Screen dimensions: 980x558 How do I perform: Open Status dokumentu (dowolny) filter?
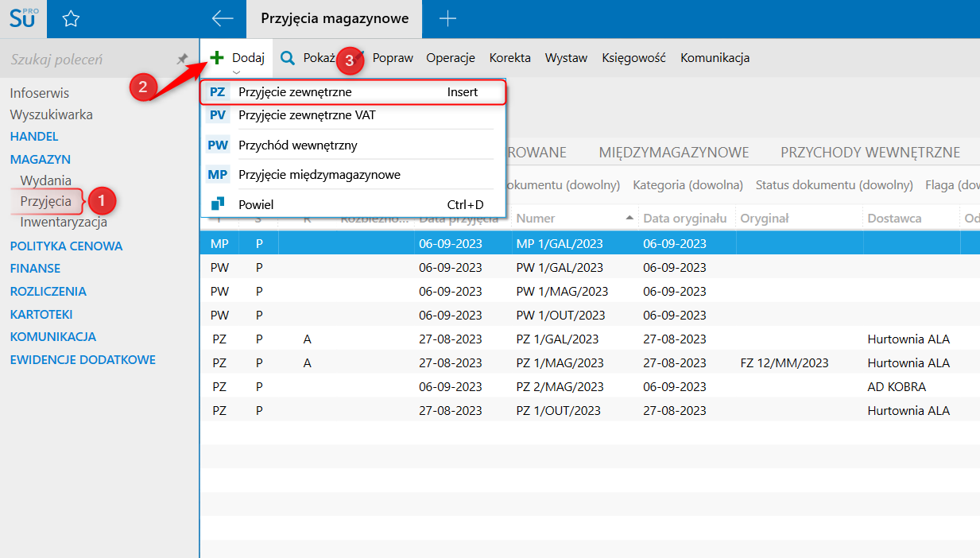[x=834, y=185]
